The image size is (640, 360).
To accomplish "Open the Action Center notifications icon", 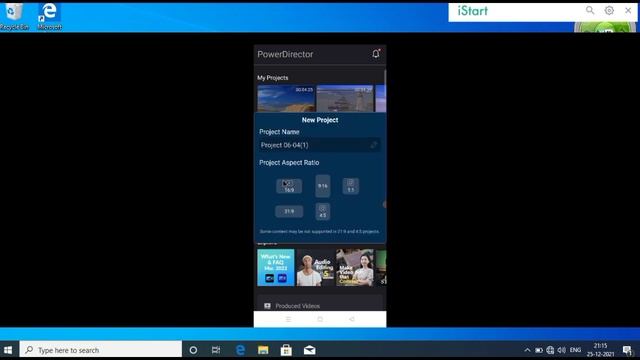I will point(627,350).
